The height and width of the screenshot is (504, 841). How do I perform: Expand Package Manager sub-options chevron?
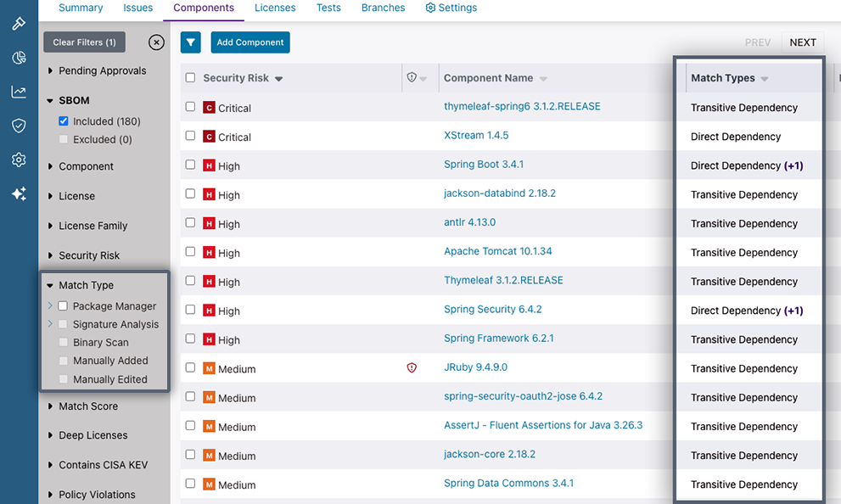50,305
